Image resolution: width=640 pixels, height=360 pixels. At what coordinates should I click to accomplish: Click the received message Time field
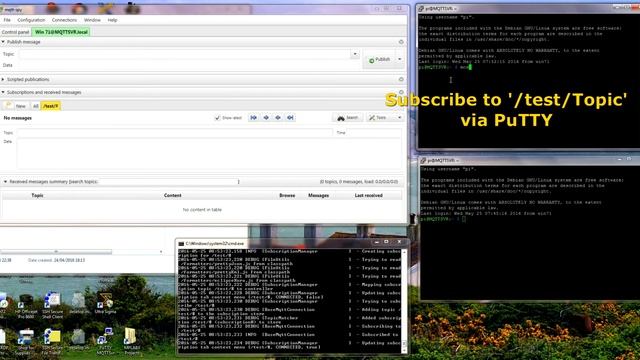coord(374,133)
